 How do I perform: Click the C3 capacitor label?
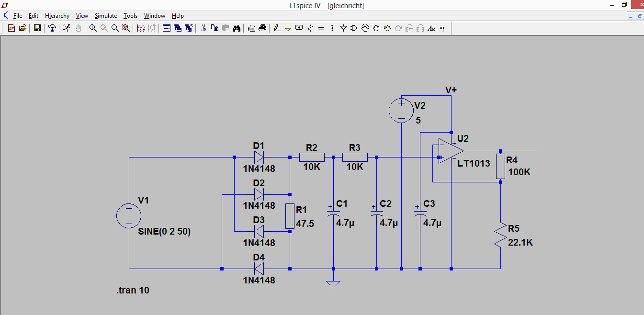[x=429, y=203]
